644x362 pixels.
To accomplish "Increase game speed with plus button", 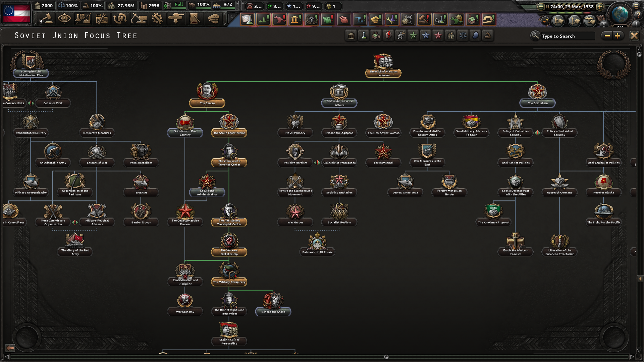I will coord(600,6).
